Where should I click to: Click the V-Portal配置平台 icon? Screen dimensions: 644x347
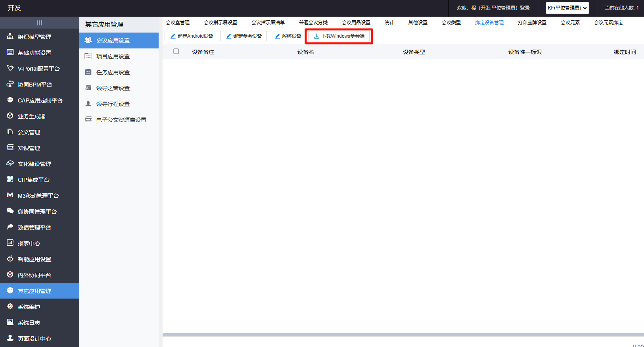[10, 68]
